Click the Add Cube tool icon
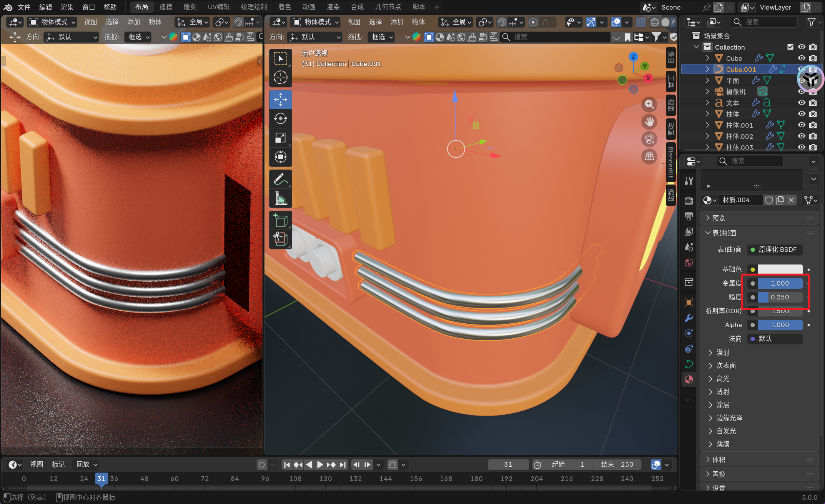 280,221
